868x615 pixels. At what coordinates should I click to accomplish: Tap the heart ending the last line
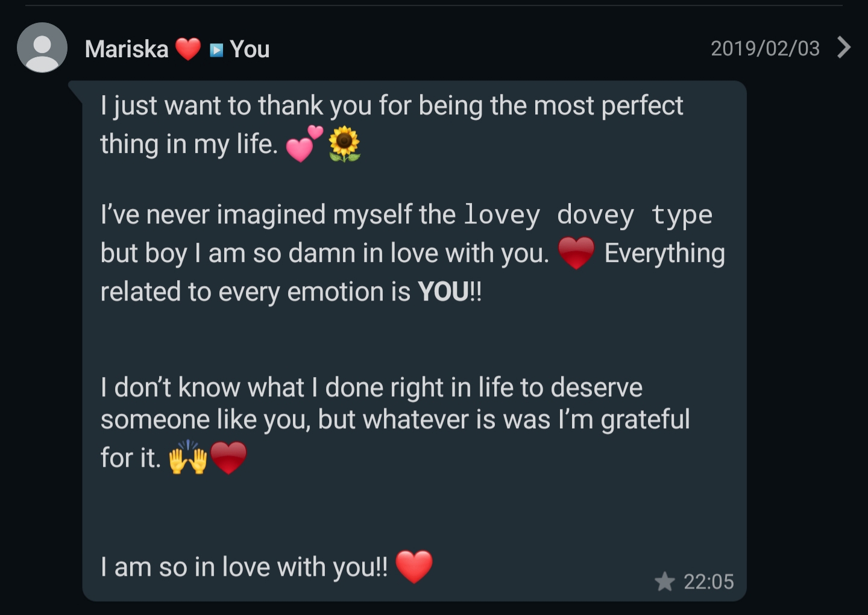coord(414,567)
